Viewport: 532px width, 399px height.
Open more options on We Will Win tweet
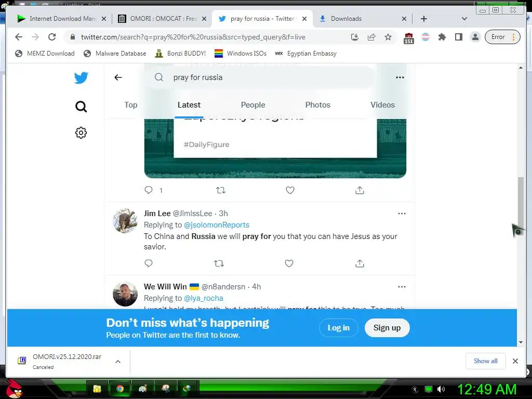pos(402,287)
